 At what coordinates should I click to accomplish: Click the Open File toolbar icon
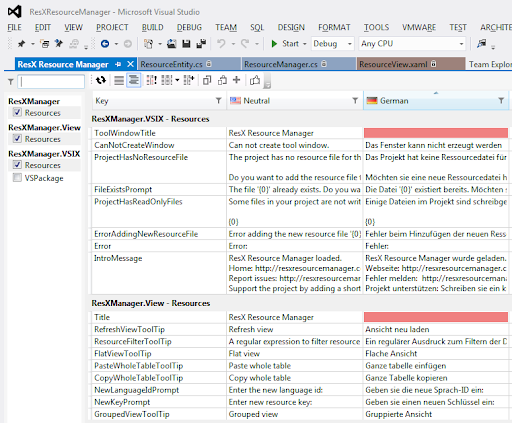171,44
